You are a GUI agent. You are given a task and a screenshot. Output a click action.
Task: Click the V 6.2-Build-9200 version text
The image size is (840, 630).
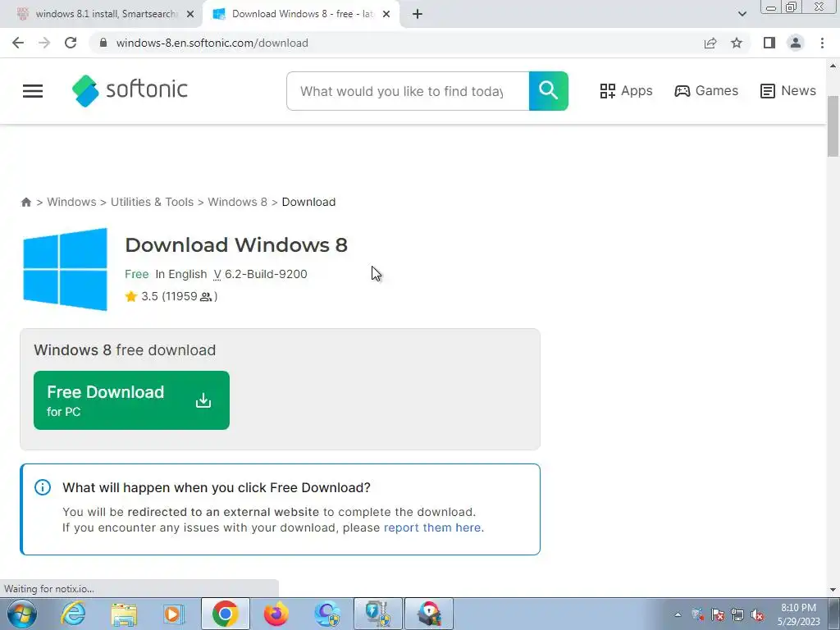(260, 274)
